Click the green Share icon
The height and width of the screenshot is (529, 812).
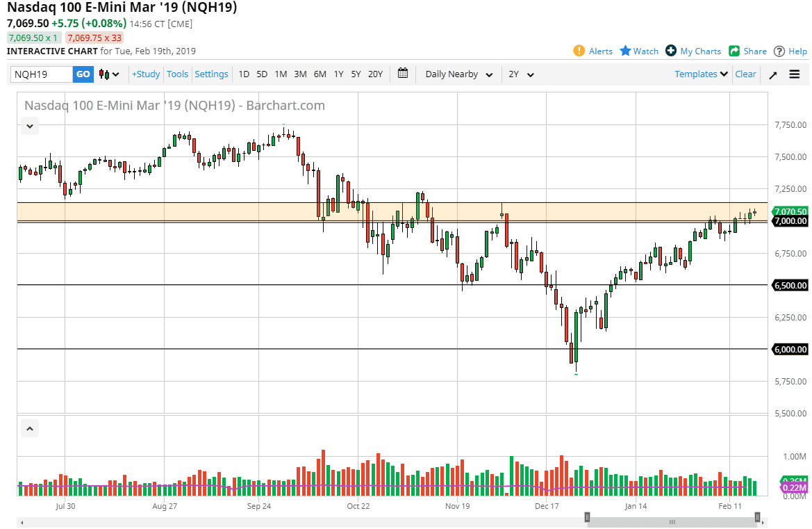(x=734, y=51)
